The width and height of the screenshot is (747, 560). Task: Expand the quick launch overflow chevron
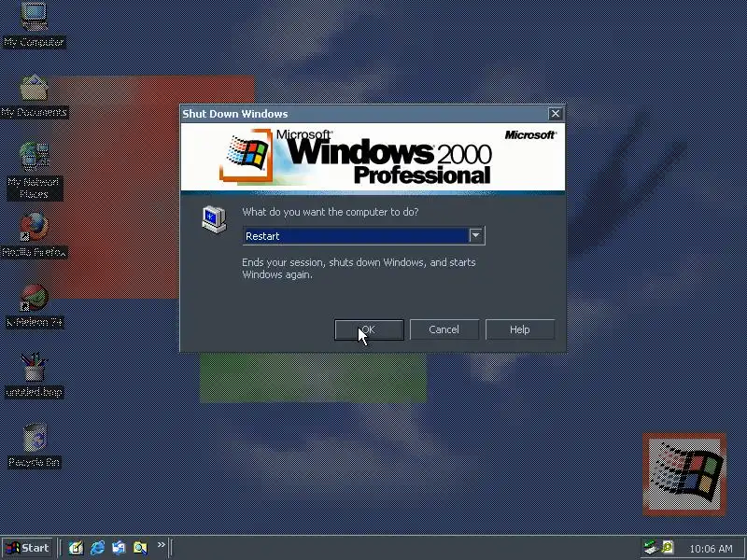coord(161,544)
